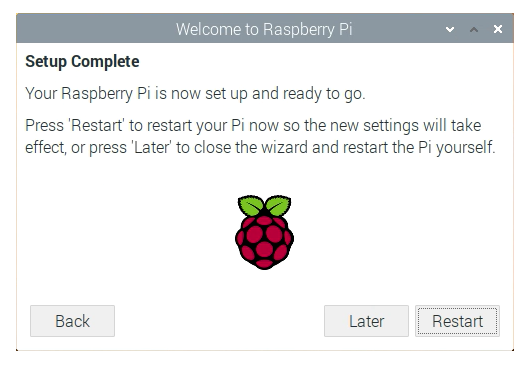Screen dimensions: 525x365
Task: Go Back to the previous wizard page
Action: pyautogui.click(x=72, y=321)
